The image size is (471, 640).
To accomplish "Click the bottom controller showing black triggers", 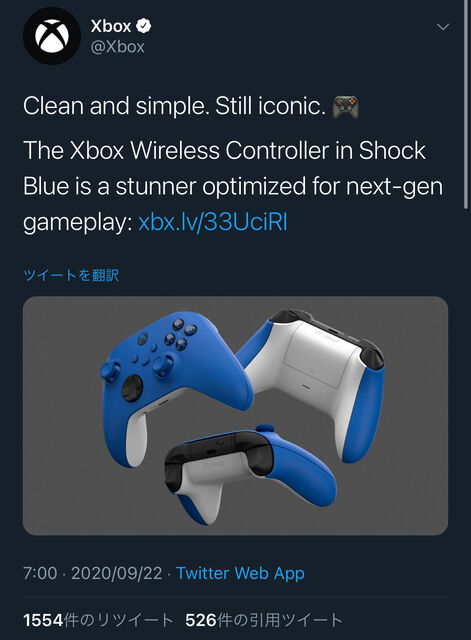I will coord(250,473).
